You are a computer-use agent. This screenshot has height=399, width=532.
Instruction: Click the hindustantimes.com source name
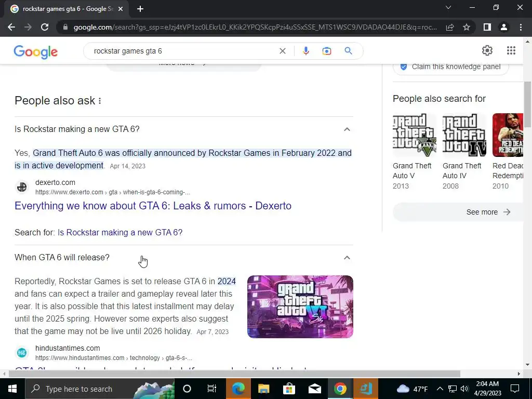[68, 348]
